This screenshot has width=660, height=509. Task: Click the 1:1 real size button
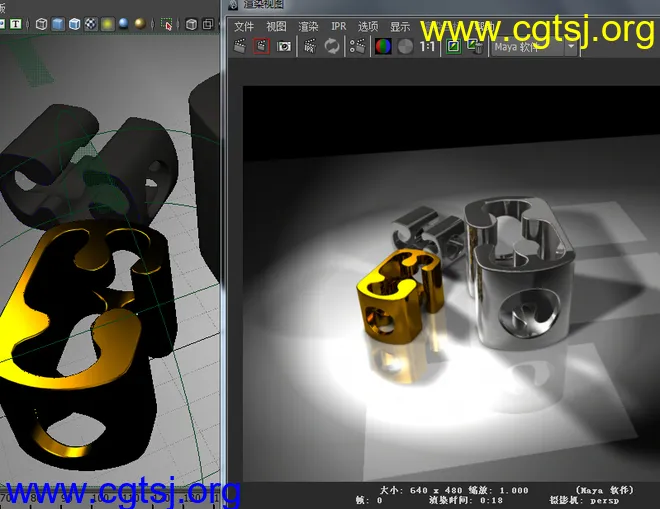coord(427,46)
